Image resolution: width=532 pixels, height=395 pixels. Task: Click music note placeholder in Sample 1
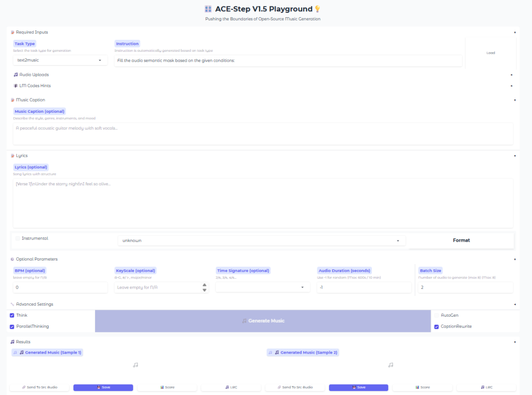pyautogui.click(x=135, y=365)
